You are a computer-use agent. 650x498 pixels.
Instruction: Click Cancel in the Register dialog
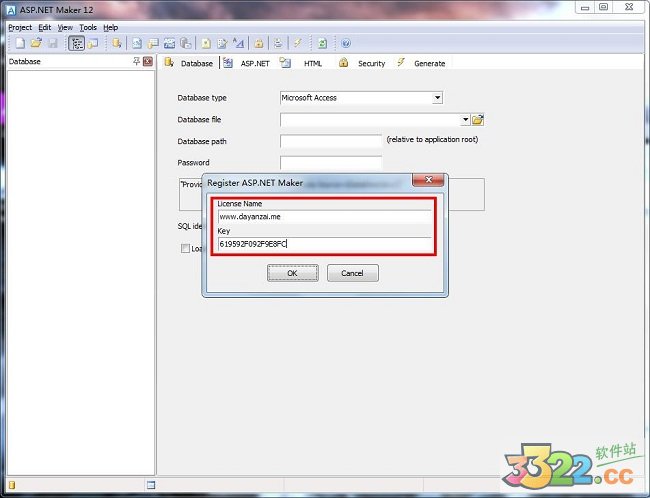click(352, 273)
